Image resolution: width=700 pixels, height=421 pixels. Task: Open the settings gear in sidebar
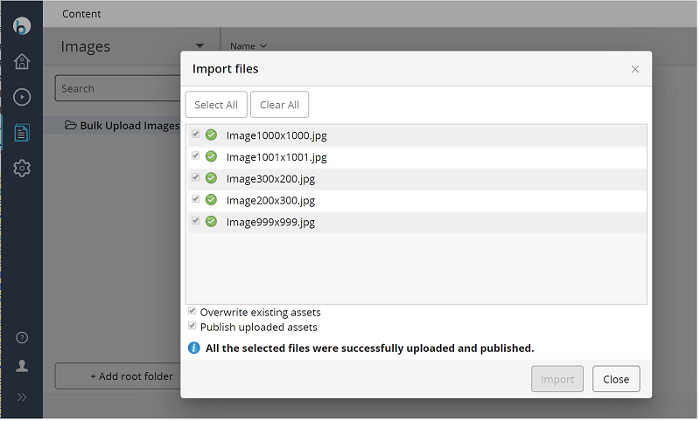pyautogui.click(x=21, y=168)
